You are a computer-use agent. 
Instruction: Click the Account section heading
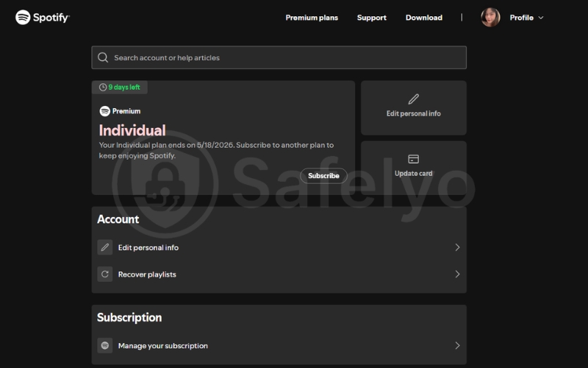(x=118, y=219)
